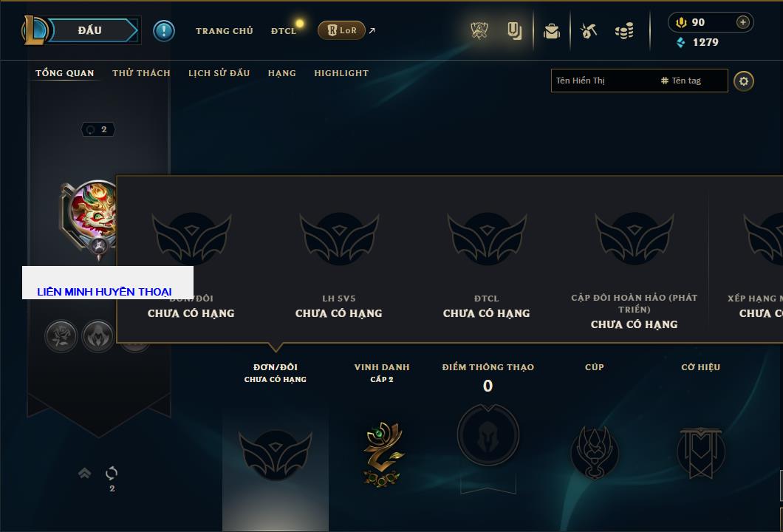This screenshot has width=783, height=532.
Task: Open the alert notification icon
Action: point(164,31)
